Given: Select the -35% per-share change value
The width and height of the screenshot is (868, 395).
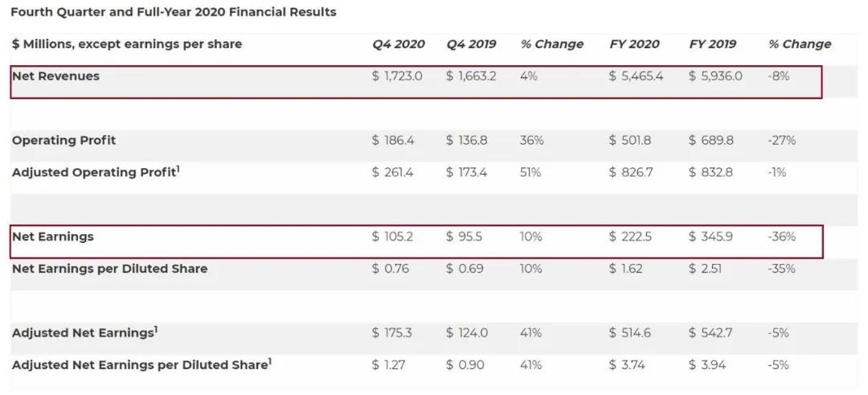Looking at the screenshot, I should [x=781, y=269].
